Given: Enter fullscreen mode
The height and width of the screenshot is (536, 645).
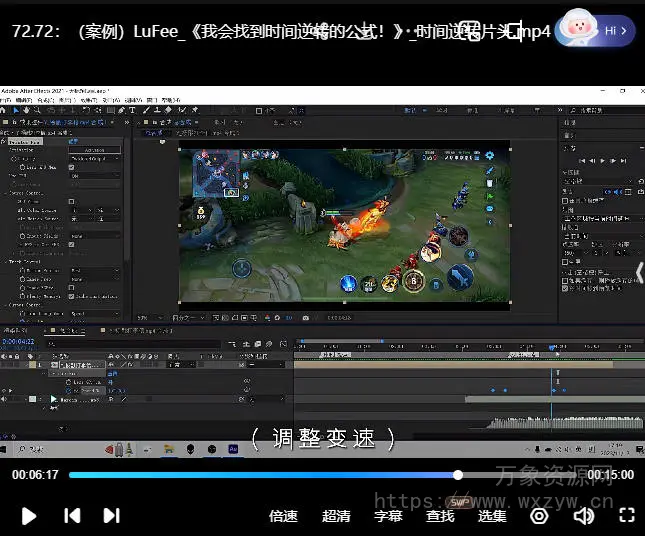Looking at the screenshot, I should pos(627,516).
